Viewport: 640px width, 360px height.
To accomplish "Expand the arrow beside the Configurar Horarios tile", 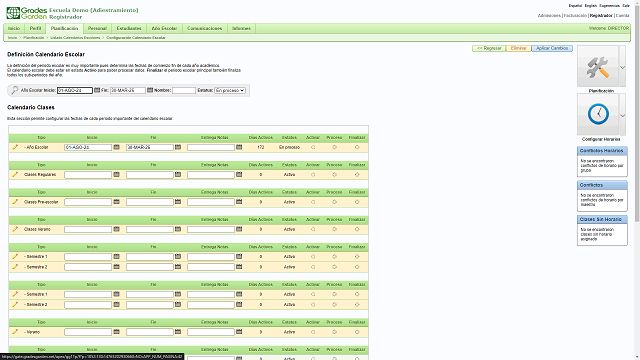I will [x=622, y=115].
